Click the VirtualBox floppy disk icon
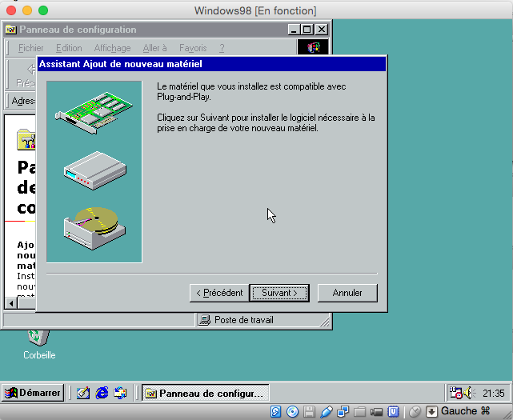This screenshot has width=513, height=420. 309,412
